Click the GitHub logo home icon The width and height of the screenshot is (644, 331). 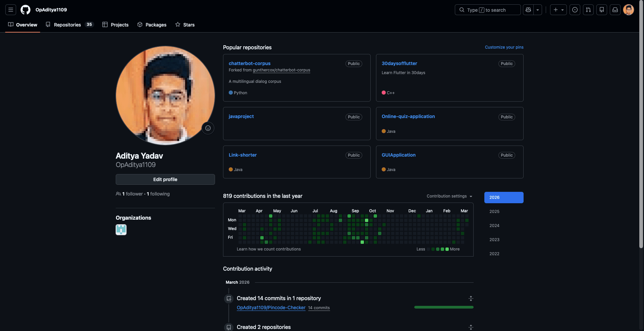click(x=25, y=10)
